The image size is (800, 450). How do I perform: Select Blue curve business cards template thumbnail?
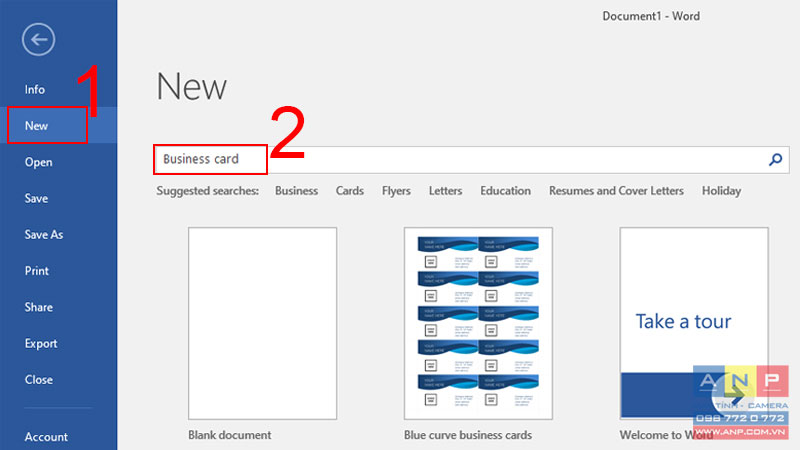coord(478,323)
